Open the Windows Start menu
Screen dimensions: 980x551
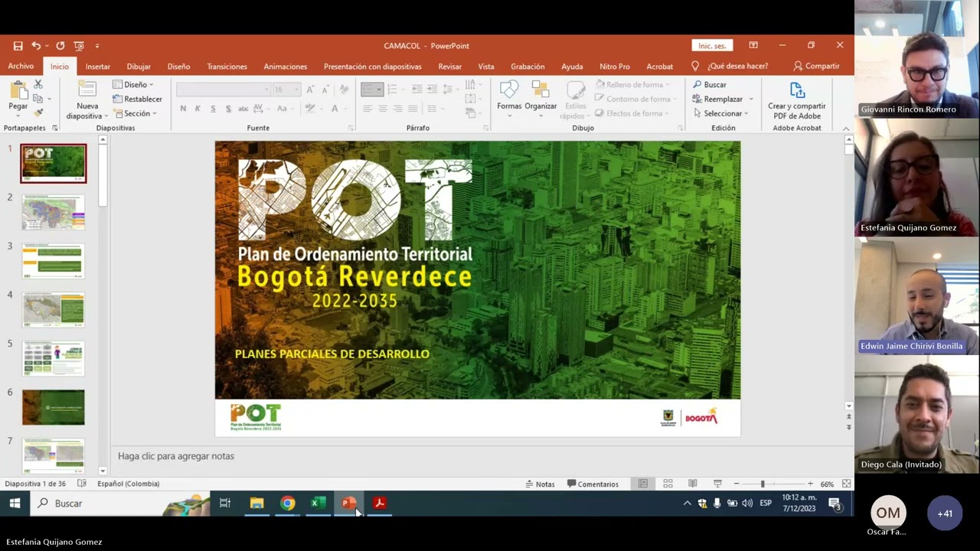pos(15,503)
